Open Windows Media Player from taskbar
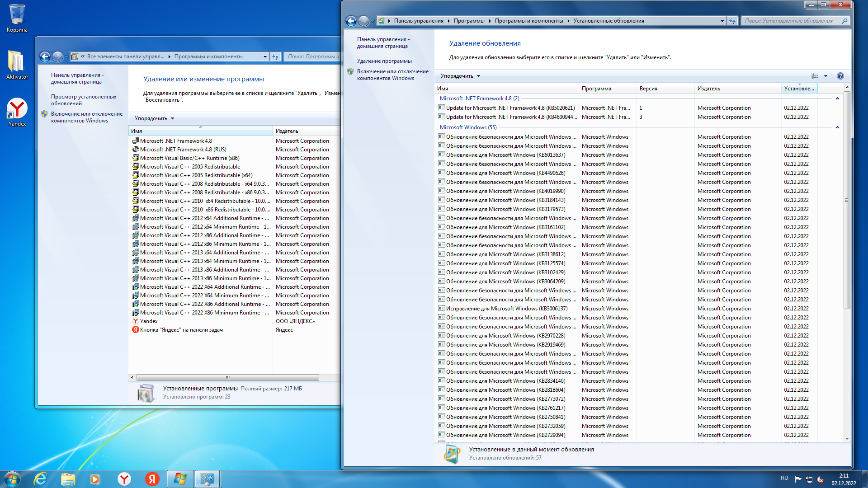The height and width of the screenshot is (488, 868). [x=95, y=479]
